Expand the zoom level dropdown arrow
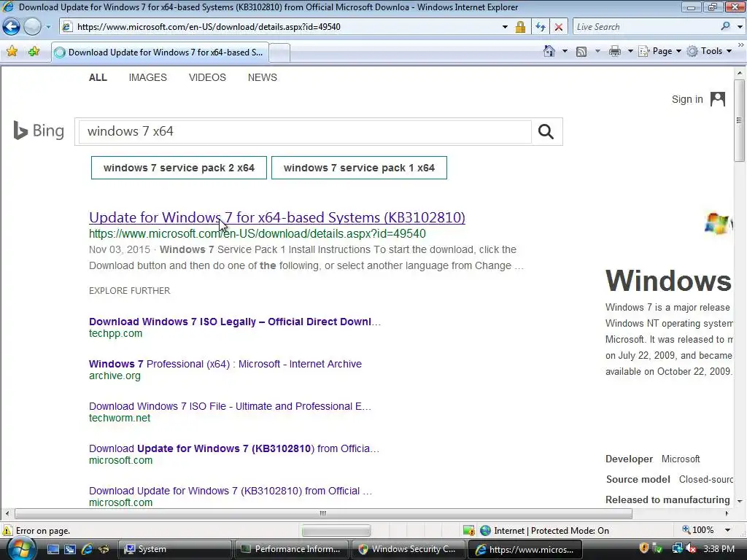 tap(727, 530)
